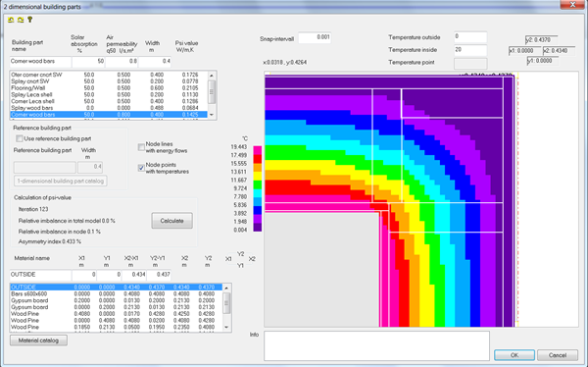Click the red swatch in temperature legend

(258, 159)
